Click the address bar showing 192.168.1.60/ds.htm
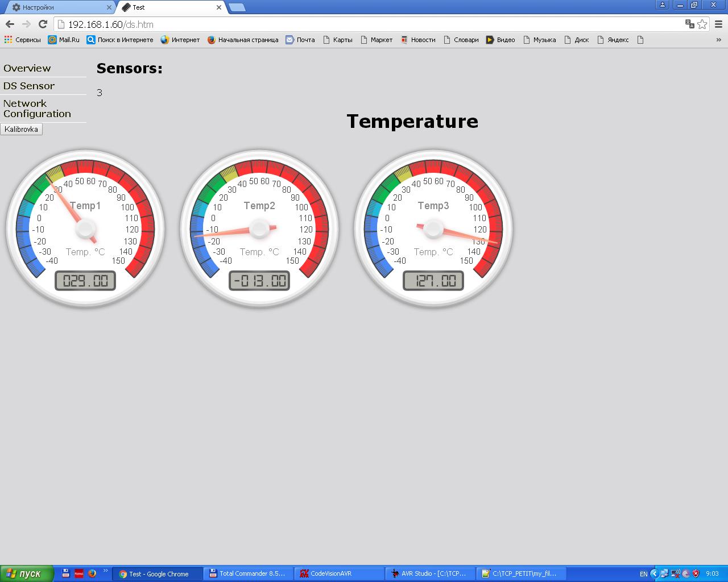The height and width of the screenshot is (582, 728). 370,24
